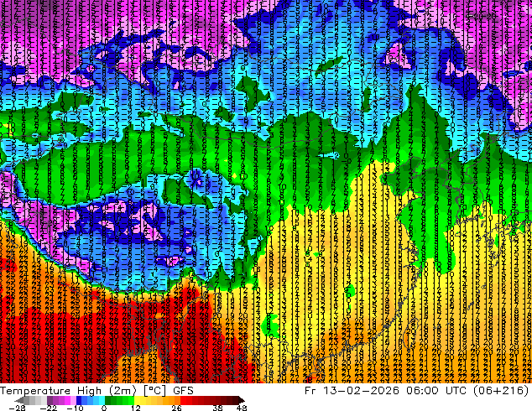Click the '26' legend label
This screenshot has width=532, height=411.
point(176,408)
